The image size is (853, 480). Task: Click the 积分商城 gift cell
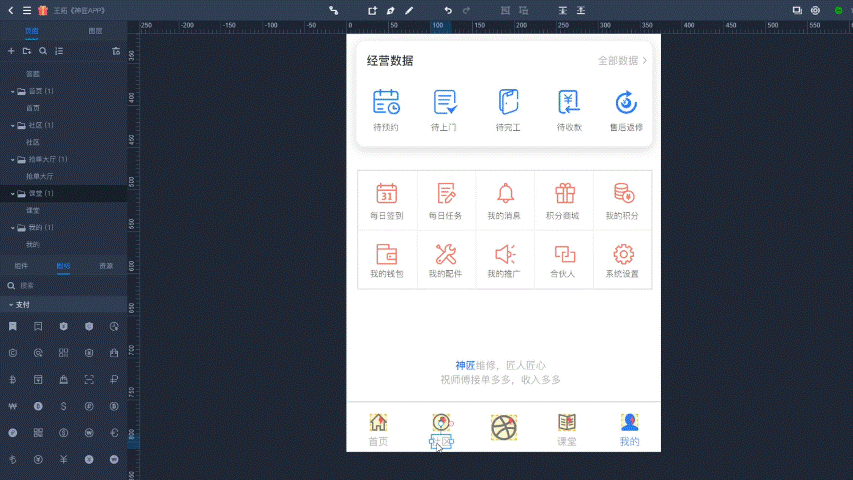[x=564, y=201]
